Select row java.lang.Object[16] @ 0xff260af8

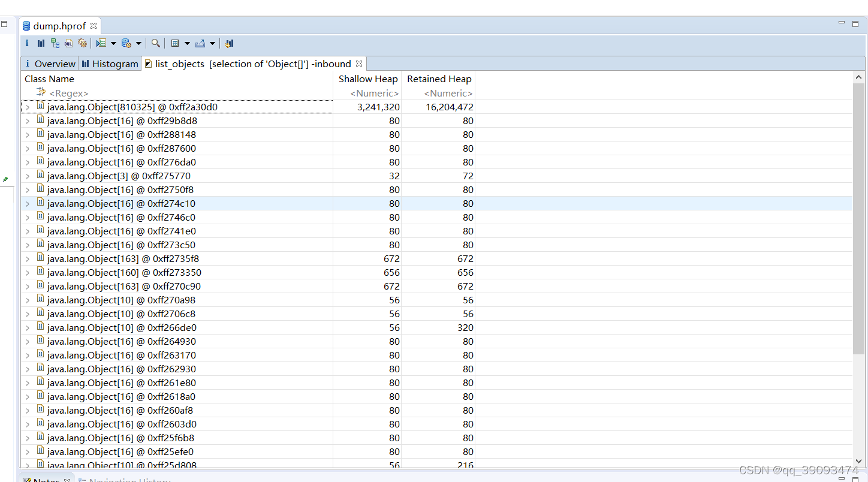(436, 411)
